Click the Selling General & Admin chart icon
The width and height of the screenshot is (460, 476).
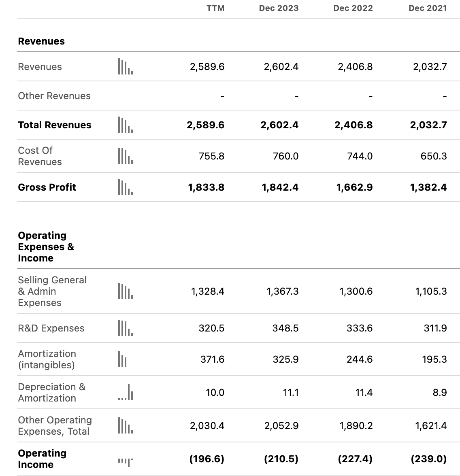[x=125, y=291]
